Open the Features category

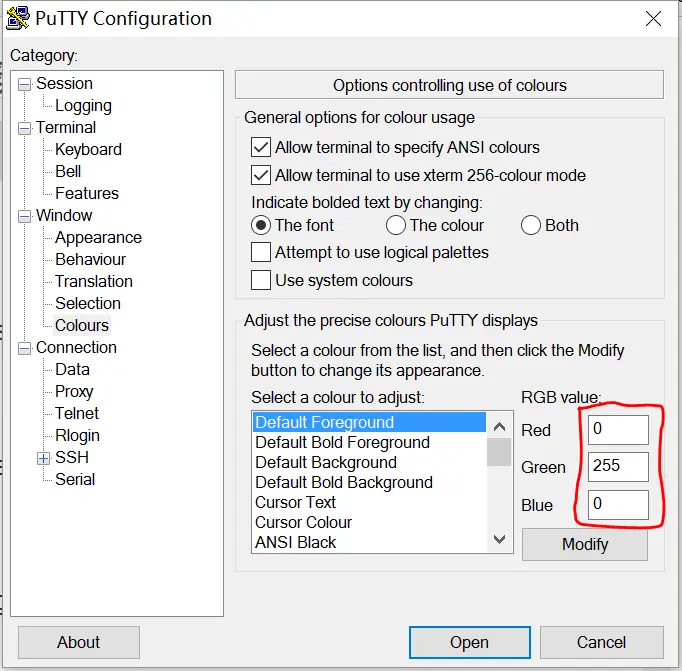(87, 194)
